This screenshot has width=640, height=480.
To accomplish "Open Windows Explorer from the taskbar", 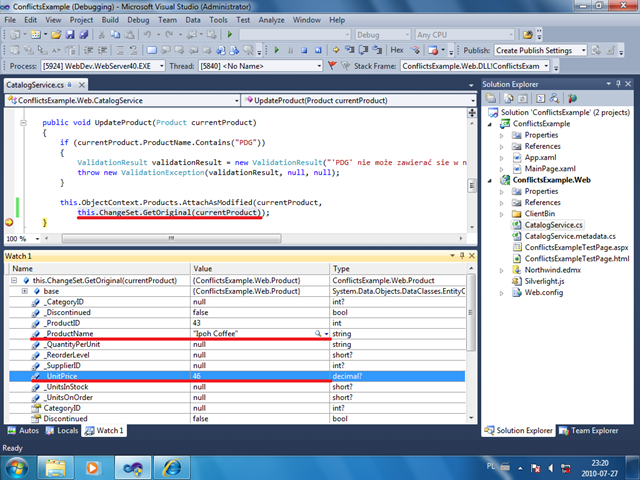I will 56,468.
